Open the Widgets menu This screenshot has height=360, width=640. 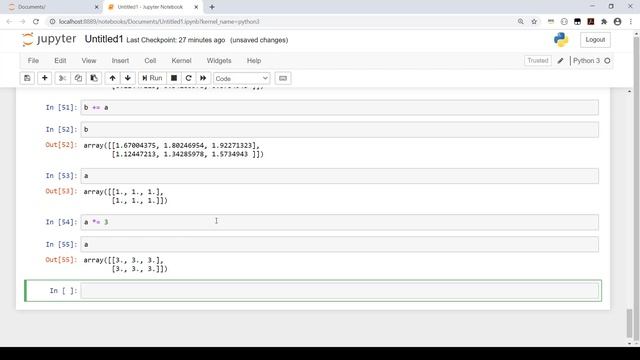219,60
